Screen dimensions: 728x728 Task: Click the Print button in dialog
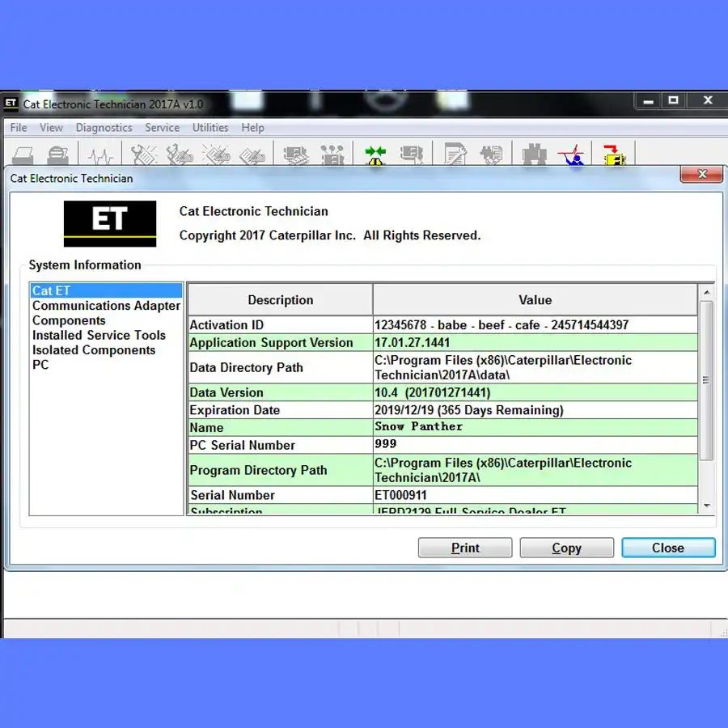[x=465, y=548]
